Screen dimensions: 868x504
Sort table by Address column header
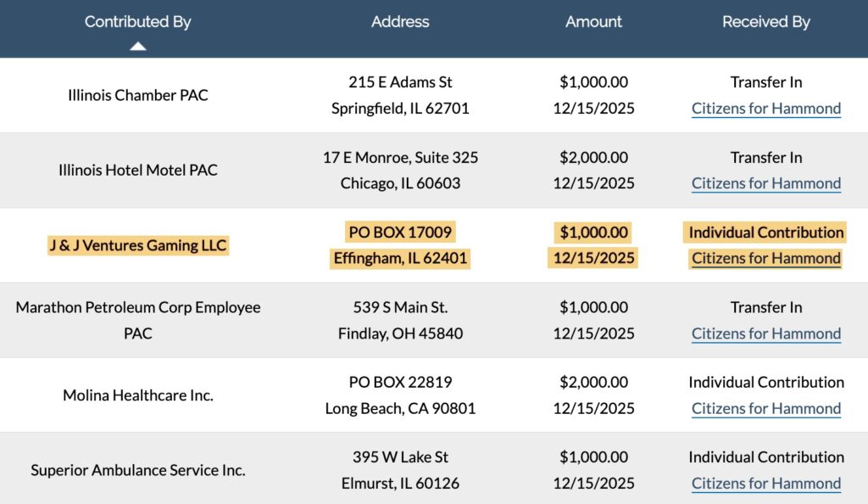pyautogui.click(x=400, y=22)
